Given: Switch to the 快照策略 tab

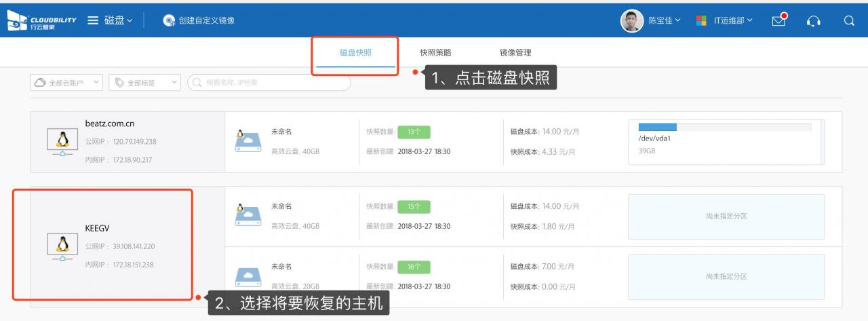Looking at the screenshot, I should (x=435, y=52).
